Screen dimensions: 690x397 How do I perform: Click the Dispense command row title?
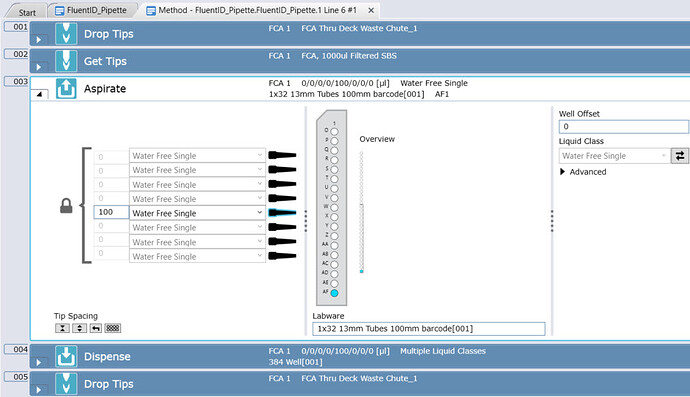click(107, 357)
